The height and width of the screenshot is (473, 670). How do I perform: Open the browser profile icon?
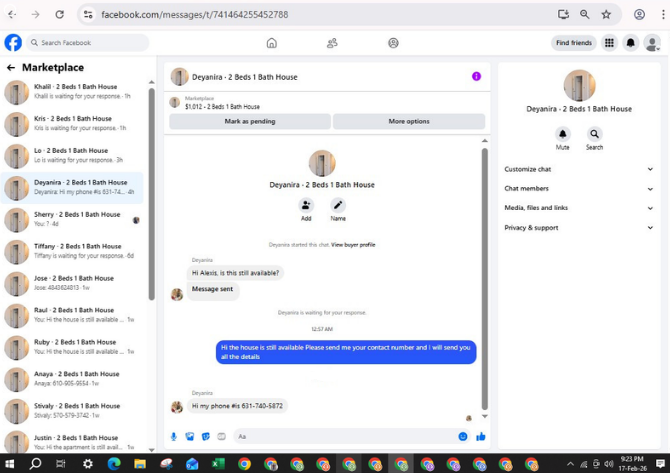point(639,15)
